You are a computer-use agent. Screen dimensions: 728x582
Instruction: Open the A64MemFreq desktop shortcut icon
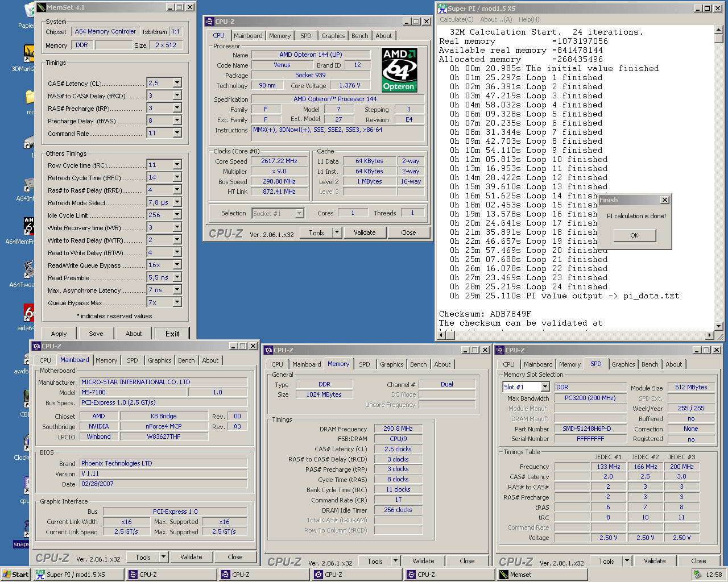pos(28,226)
